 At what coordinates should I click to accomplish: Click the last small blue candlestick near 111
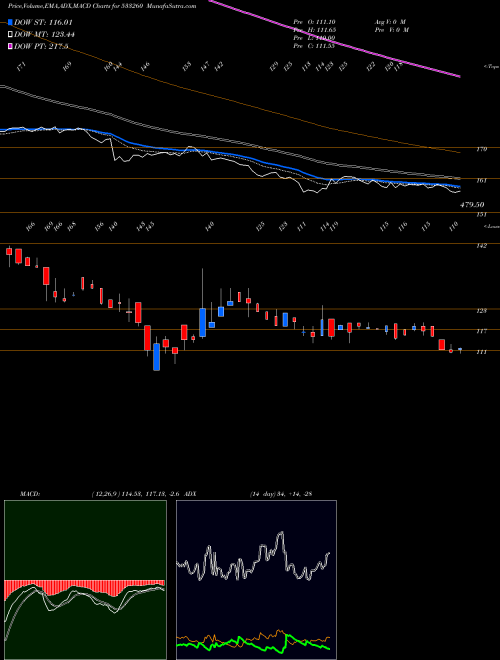pyautogui.click(x=460, y=349)
